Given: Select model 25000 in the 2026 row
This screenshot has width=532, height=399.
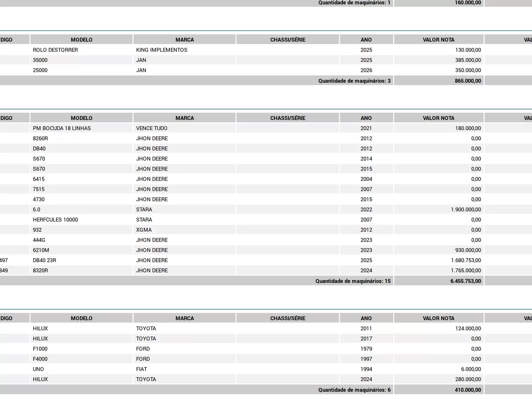Looking at the screenshot, I should (x=82, y=70).
